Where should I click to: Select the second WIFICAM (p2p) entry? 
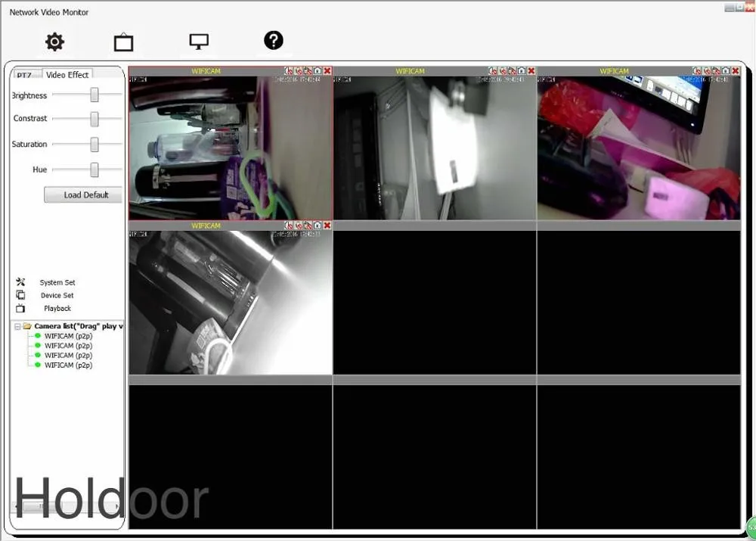tap(68, 346)
